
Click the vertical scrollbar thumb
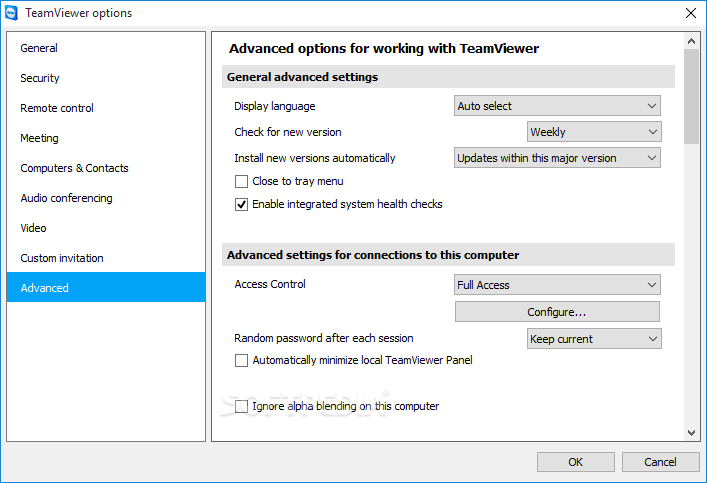point(691,97)
